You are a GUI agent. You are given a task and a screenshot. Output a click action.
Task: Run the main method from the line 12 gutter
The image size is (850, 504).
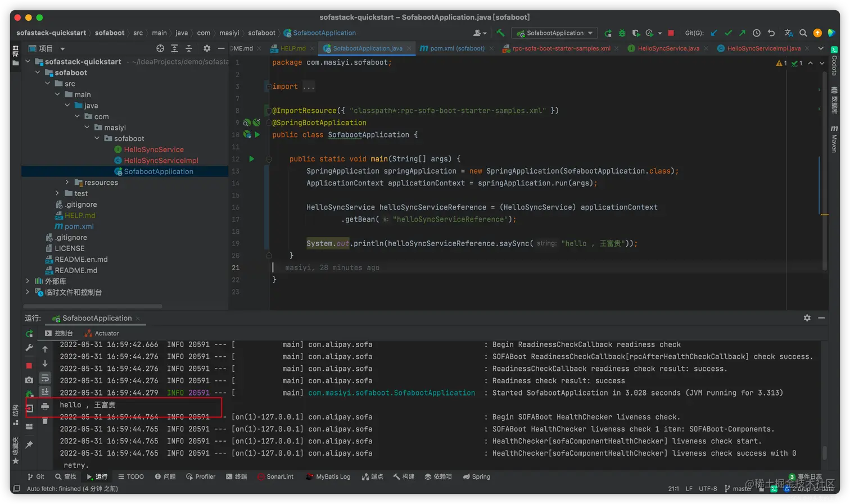(252, 159)
